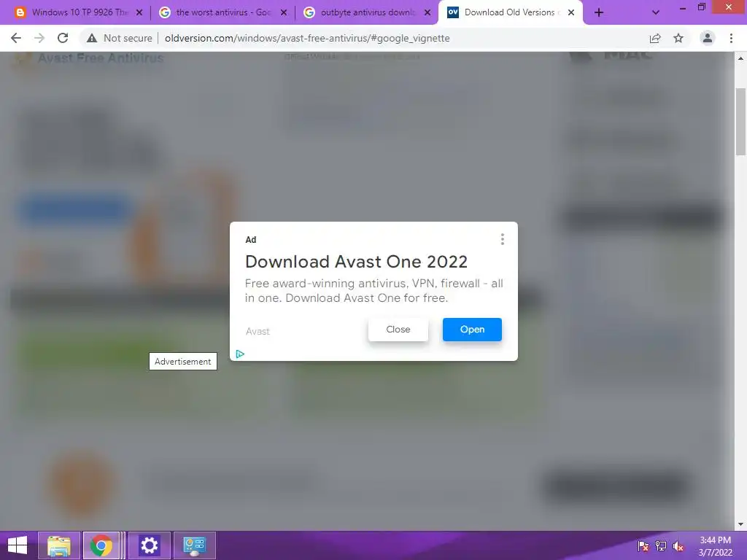Restore down the Chrome window

(701, 7)
